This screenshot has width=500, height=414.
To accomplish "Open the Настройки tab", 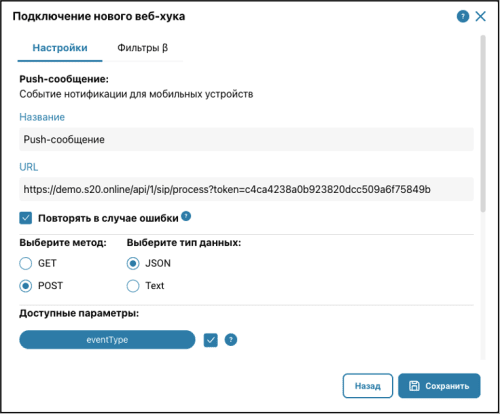I will click(x=60, y=48).
